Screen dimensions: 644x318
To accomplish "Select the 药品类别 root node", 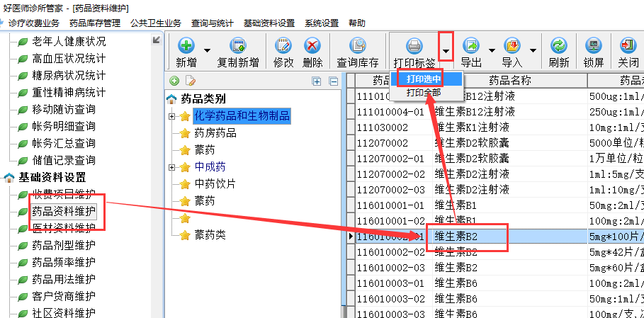I will [x=203, y=99].
